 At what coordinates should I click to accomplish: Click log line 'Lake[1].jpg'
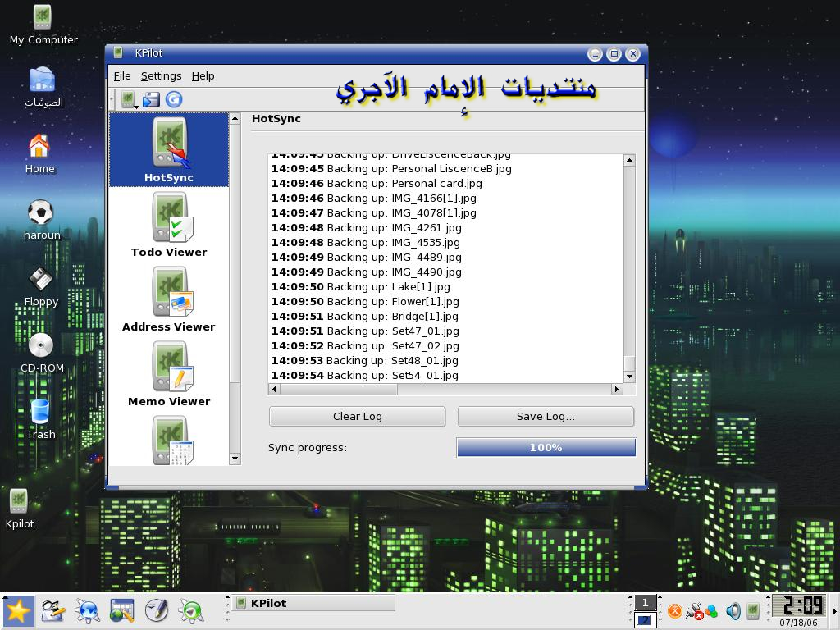(361, 286)
